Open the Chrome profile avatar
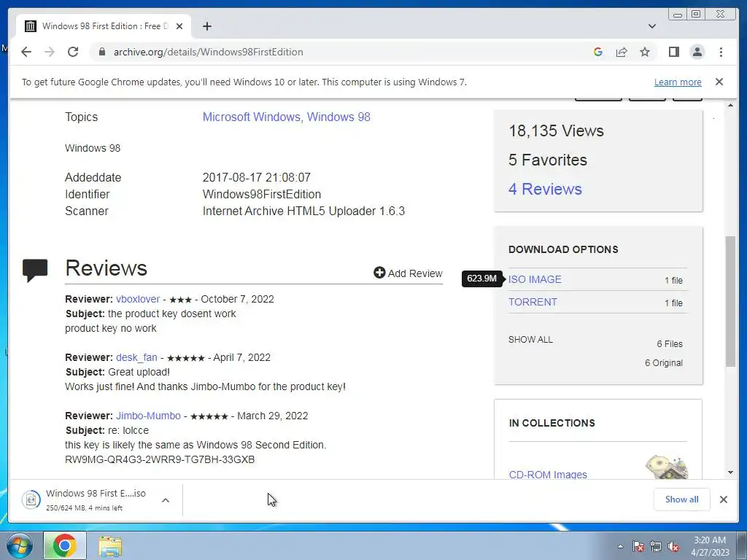747x560 pixels. point(697,52)
